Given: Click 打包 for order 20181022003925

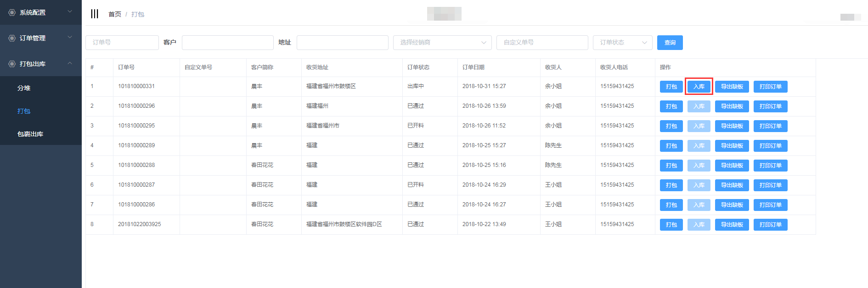Looking at the screenshot, I should [671, 225].
